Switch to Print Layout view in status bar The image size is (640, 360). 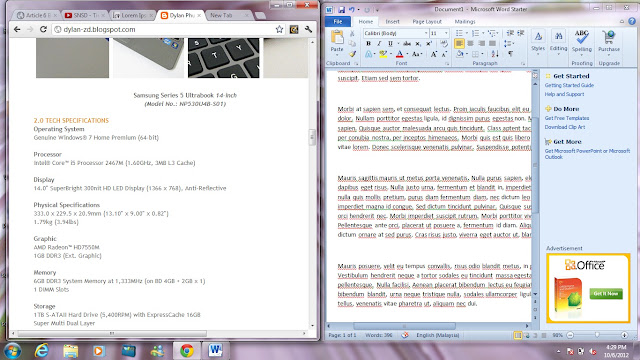click(518, 335)
